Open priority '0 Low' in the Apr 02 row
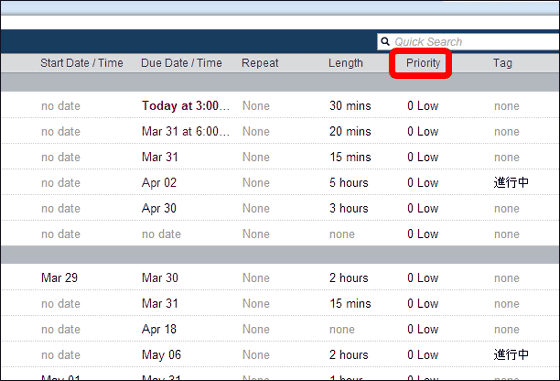 [423, 183]
